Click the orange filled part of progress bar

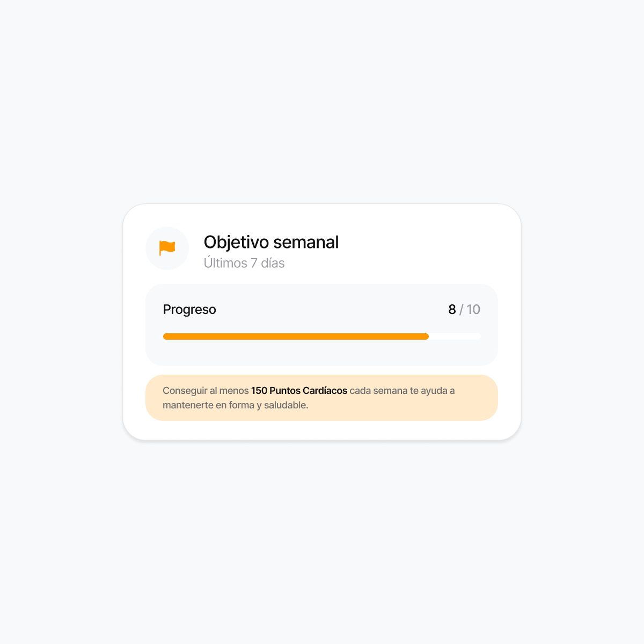[x=295, y=336]
